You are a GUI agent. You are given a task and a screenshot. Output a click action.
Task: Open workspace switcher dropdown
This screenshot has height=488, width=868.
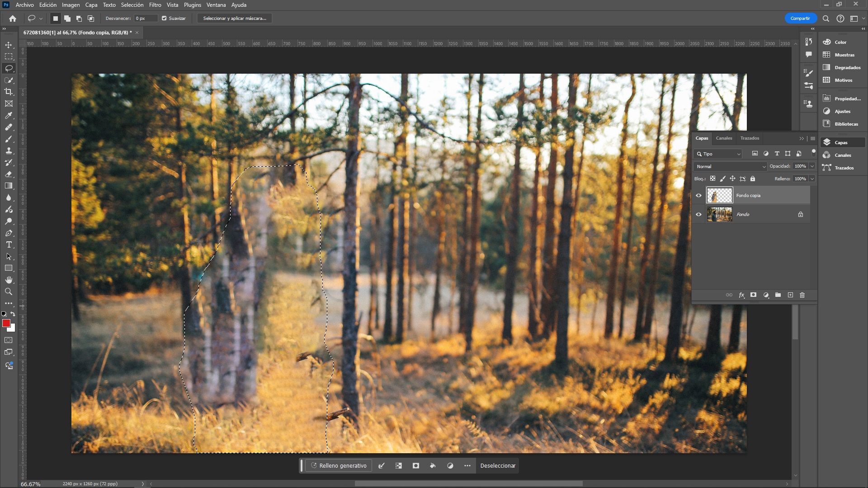856,19
